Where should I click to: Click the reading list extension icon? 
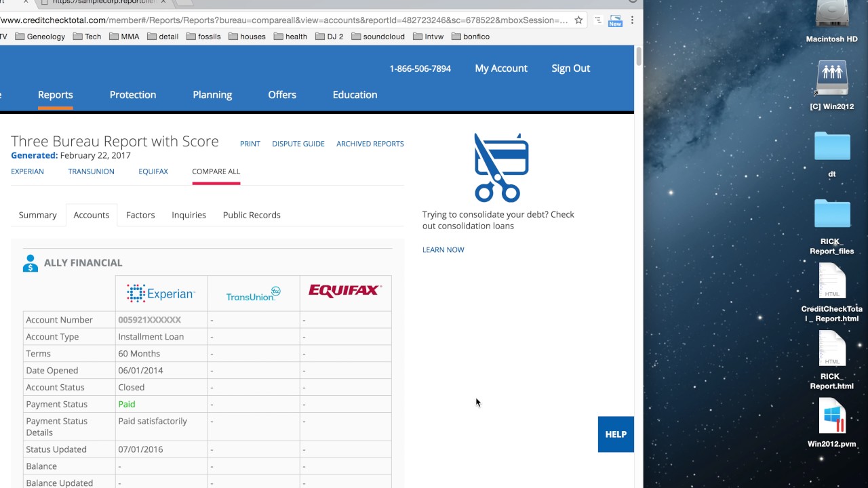click(597, 20)
